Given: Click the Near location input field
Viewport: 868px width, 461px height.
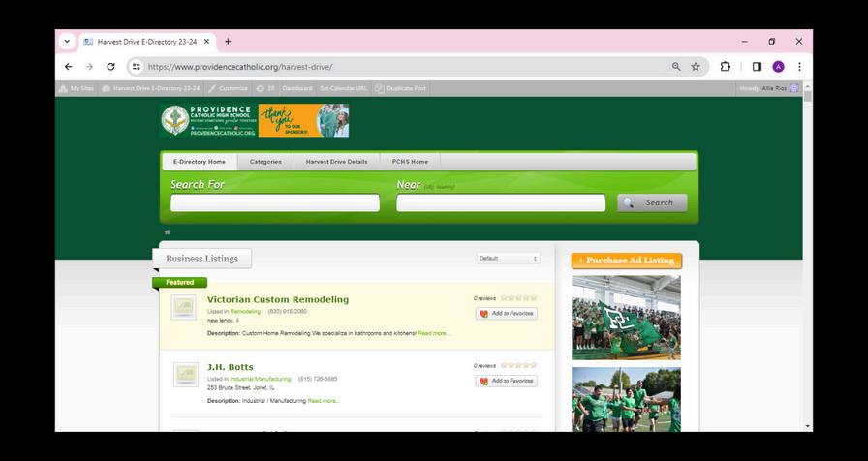Looking at the screenshot, I should coord(501,202).
